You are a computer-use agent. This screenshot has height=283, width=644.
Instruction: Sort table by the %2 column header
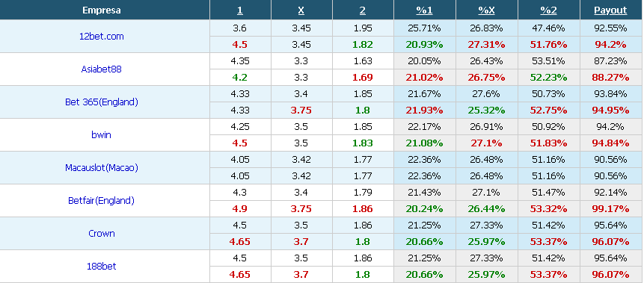point(548,10)
